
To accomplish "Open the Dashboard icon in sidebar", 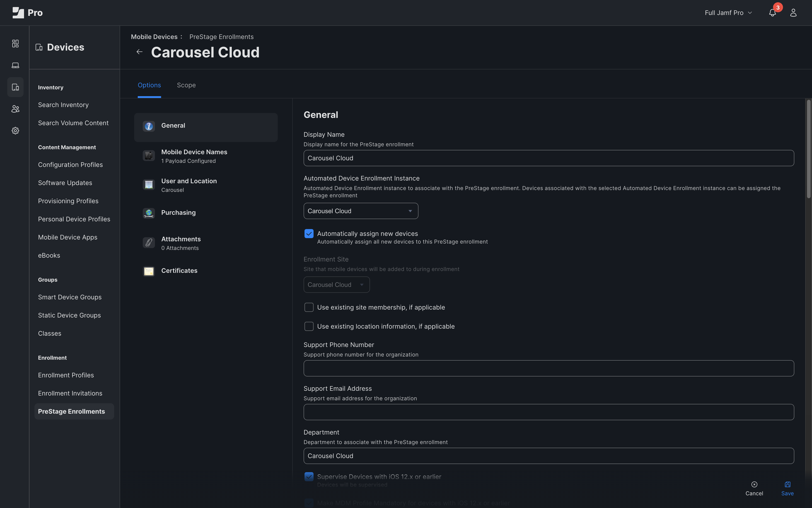I will (x=15, y=44).
